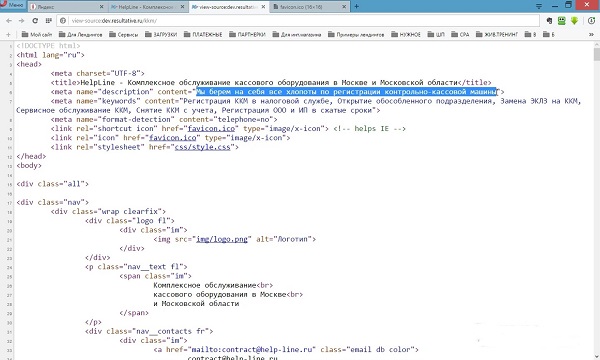Screen dimensions: 600x360
Task: Open the css/style.css link
Action: pos(203,147)
